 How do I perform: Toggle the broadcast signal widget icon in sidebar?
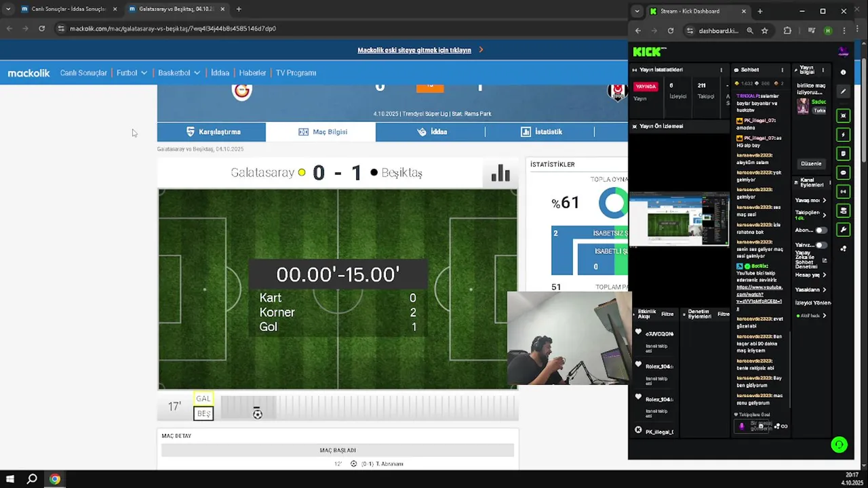[843, 191]
